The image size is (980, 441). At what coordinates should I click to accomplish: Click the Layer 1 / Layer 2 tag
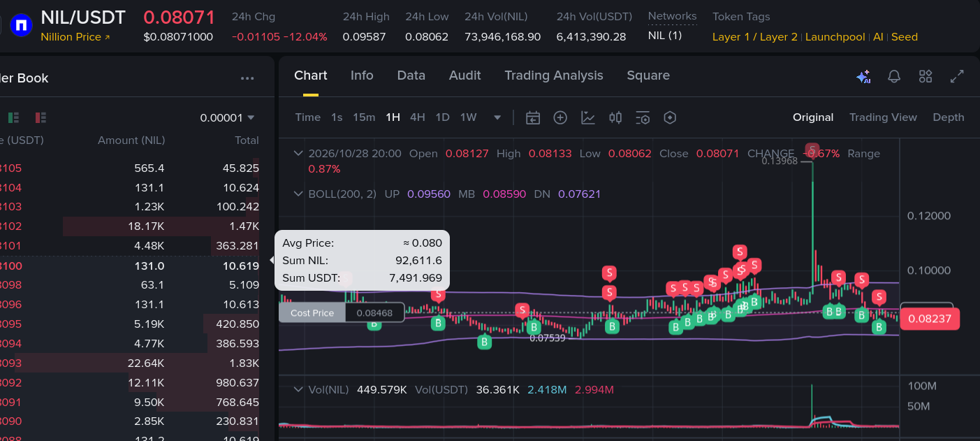point(755,37)
